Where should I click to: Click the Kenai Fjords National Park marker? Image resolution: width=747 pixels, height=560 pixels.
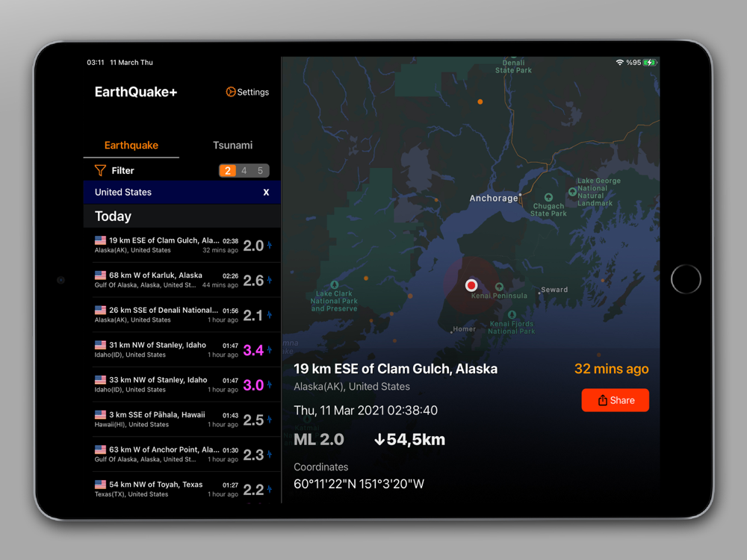[512, 315]
